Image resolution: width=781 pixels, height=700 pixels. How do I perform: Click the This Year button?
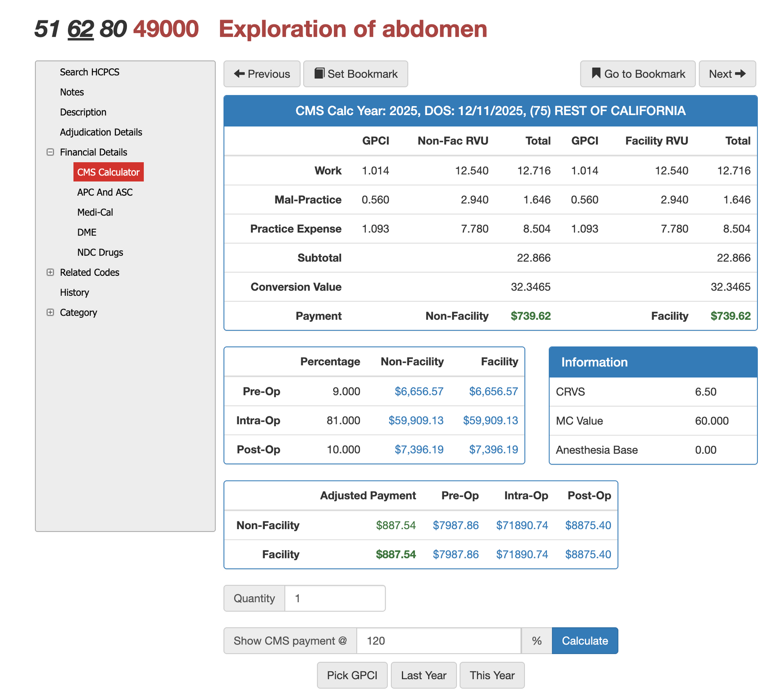coord(492,675)
